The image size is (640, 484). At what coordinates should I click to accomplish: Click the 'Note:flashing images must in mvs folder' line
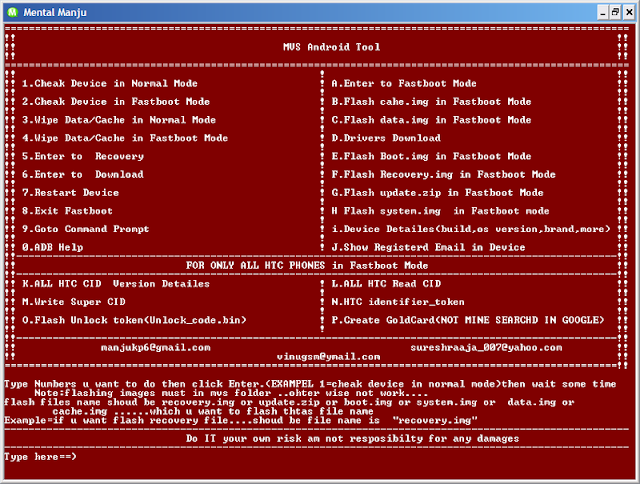coord(231,393)
